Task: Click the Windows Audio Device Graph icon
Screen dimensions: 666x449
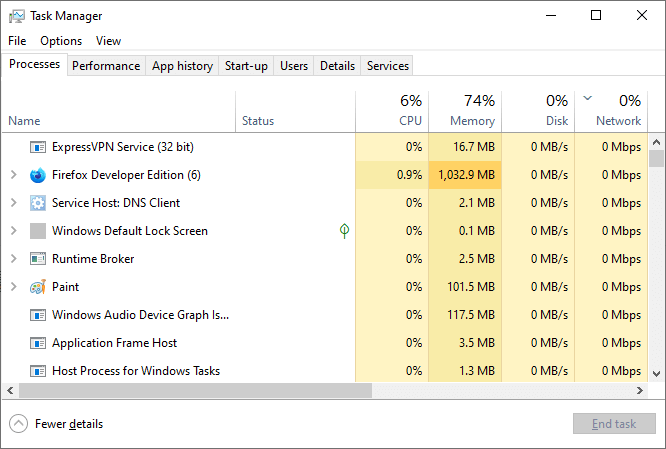Action: (x=38, y=315)
